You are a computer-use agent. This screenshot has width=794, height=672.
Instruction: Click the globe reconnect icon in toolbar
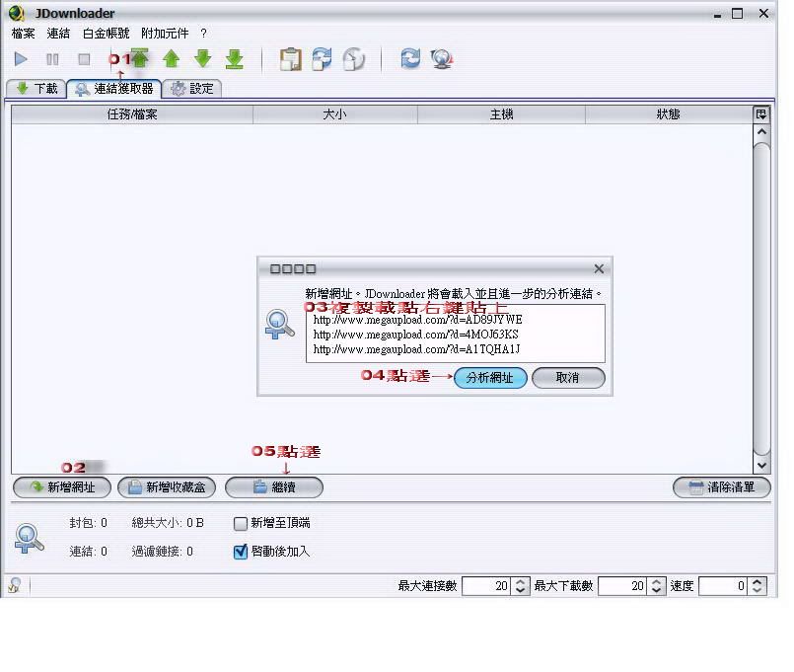(x=442, y=59)
